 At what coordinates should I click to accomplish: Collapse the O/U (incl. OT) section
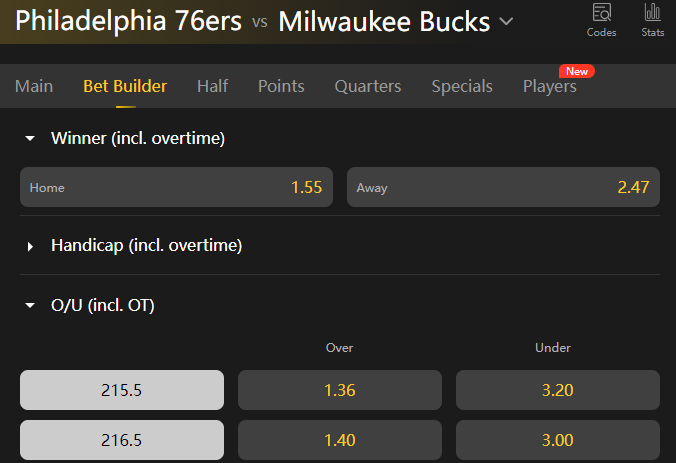click(x=30, y=306)
